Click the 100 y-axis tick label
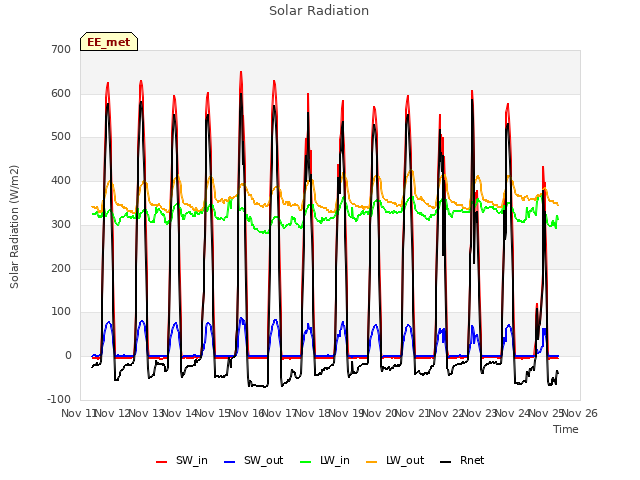This screenshot has width=640, height=480. click(x=61, y=312)
